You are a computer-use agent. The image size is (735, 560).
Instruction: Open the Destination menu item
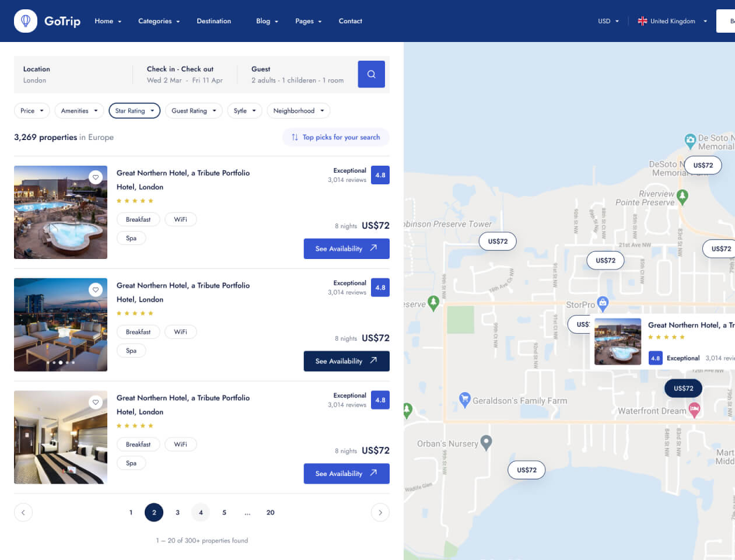click(x=213, y=21)
